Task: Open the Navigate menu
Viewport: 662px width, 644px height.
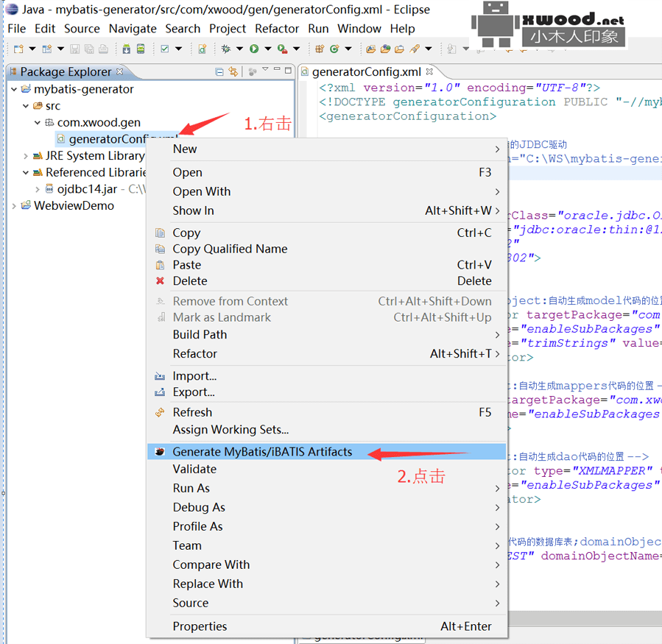Action: point(133,29)
